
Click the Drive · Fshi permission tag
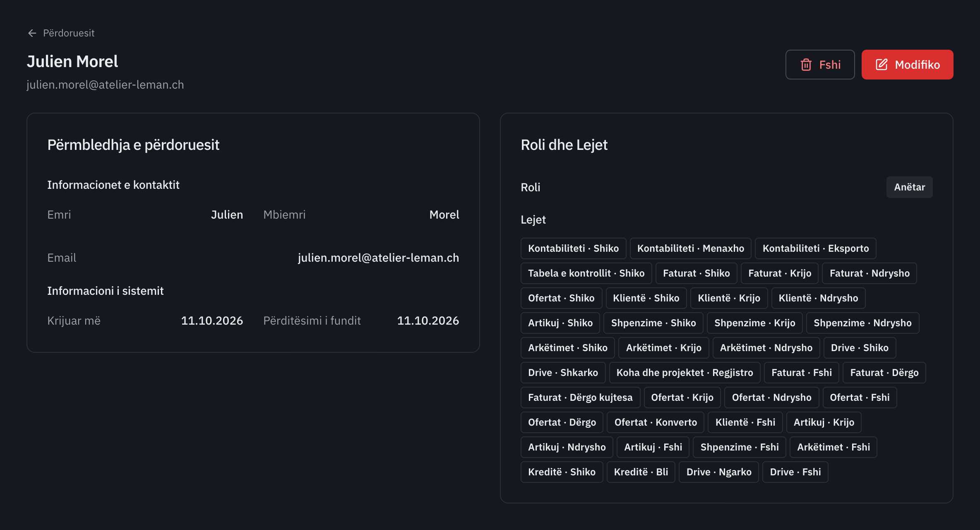[x=795, y=472]
